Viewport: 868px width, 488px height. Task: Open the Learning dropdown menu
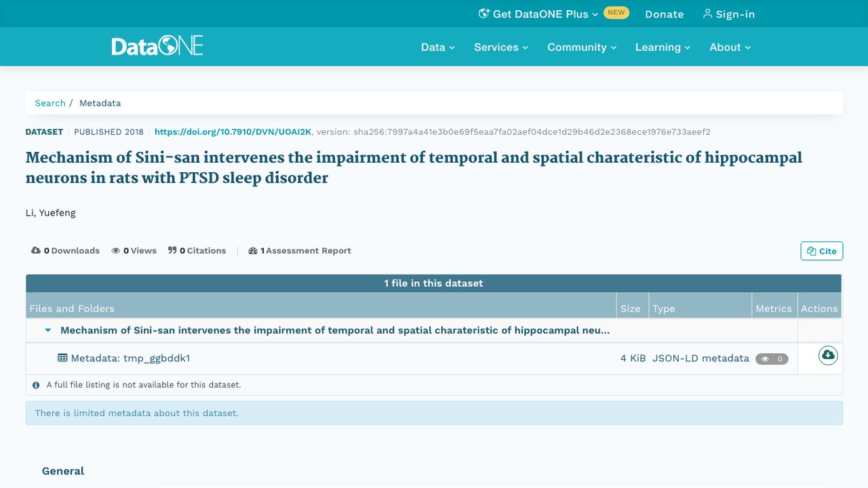tap(663, 47)
